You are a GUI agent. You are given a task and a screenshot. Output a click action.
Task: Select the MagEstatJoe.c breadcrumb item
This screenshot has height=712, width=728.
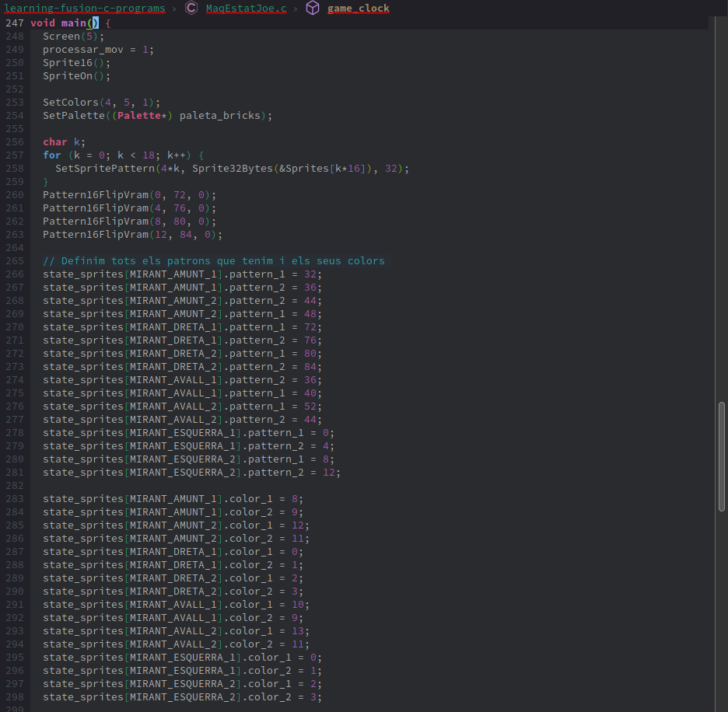coord(246,9)
